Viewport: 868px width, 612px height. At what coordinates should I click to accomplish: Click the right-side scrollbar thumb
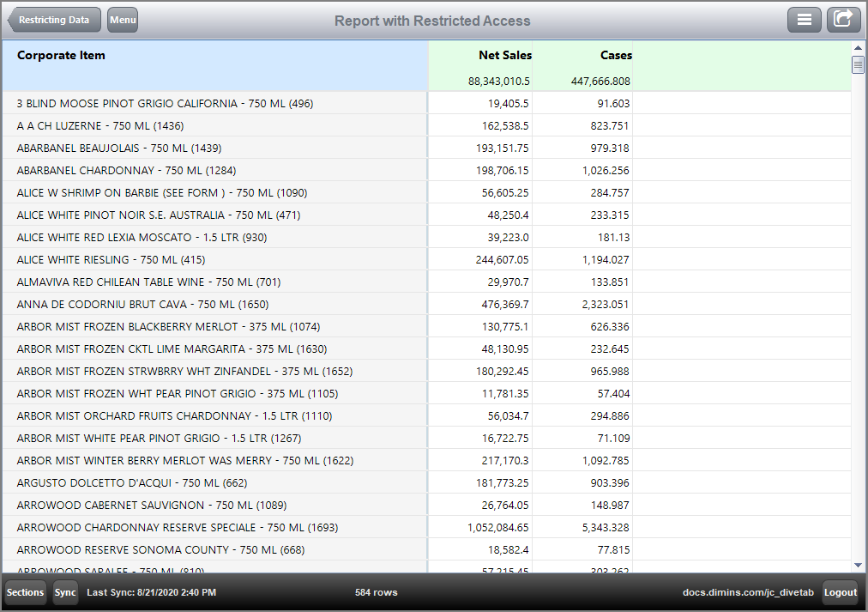click(858, 64)
